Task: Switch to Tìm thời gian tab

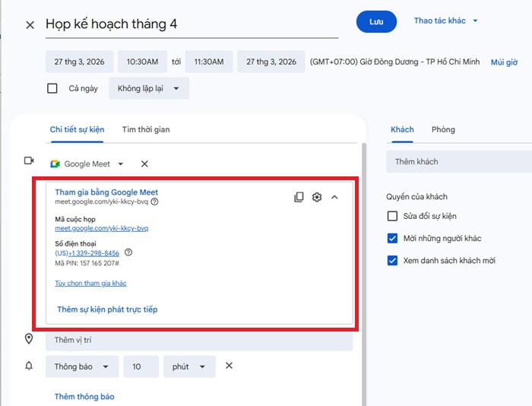Action: click(x=146, y=129)
